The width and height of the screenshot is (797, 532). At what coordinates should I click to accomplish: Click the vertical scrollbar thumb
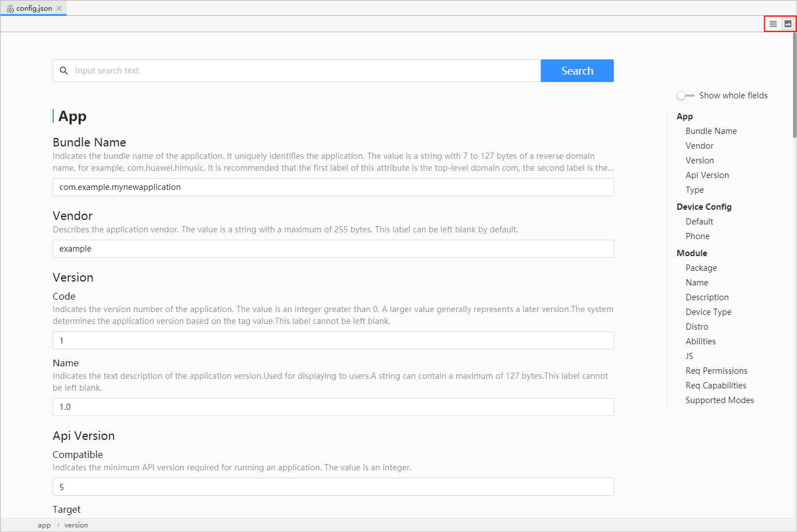[794, 85]
